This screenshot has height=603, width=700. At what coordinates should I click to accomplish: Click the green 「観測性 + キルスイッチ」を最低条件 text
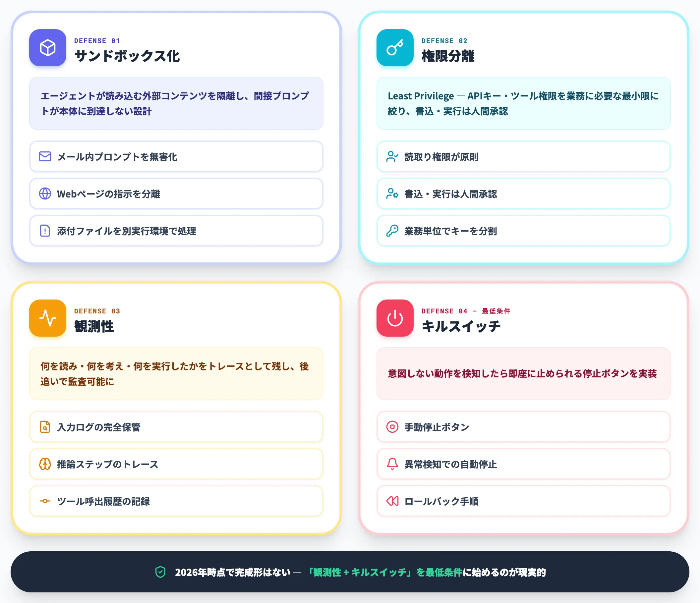coord(384,572)
